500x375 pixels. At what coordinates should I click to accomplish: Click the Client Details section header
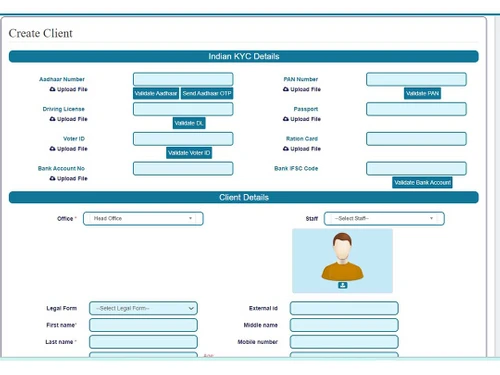tap(244, 197)
